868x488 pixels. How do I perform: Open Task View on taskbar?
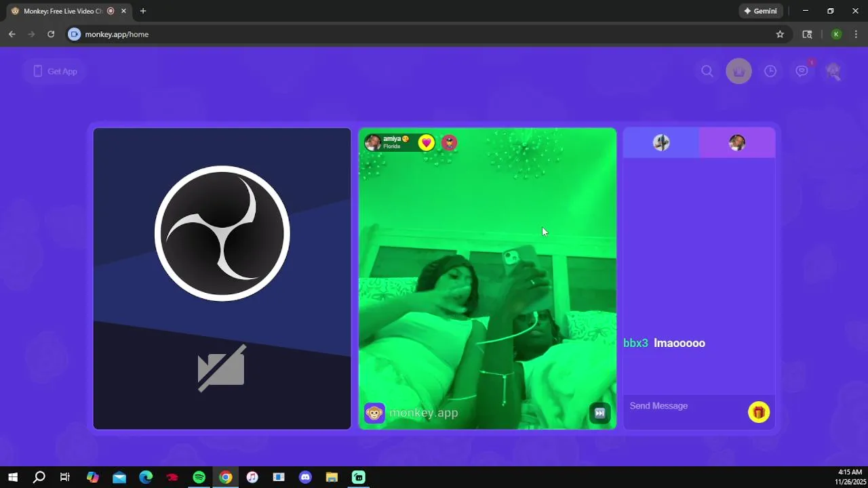65,477
